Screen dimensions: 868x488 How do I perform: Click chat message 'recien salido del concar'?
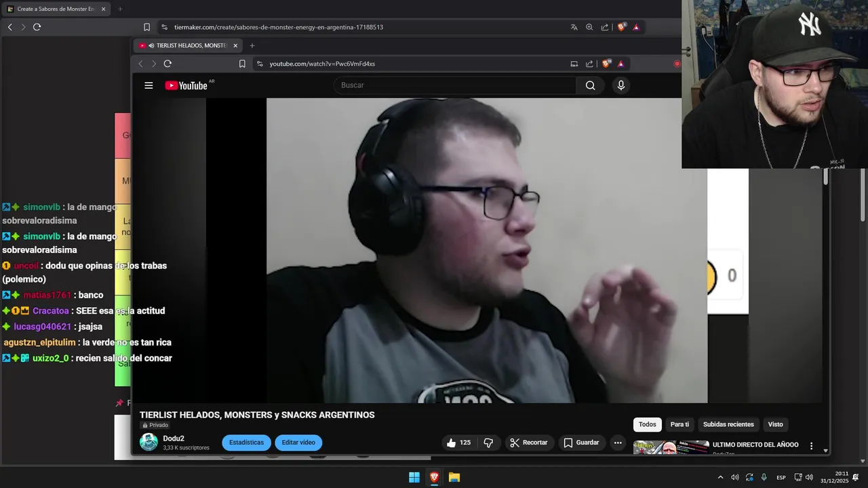pyautogui.click(x=123, y=358)
